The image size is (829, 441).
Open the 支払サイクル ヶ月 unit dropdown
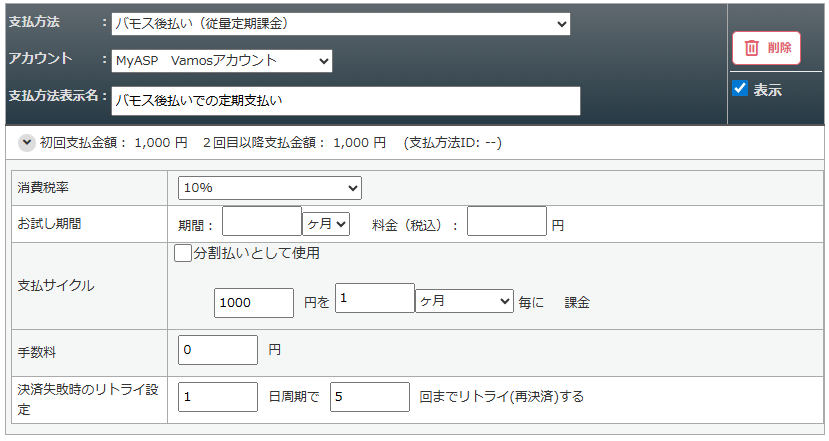[464, 301]
